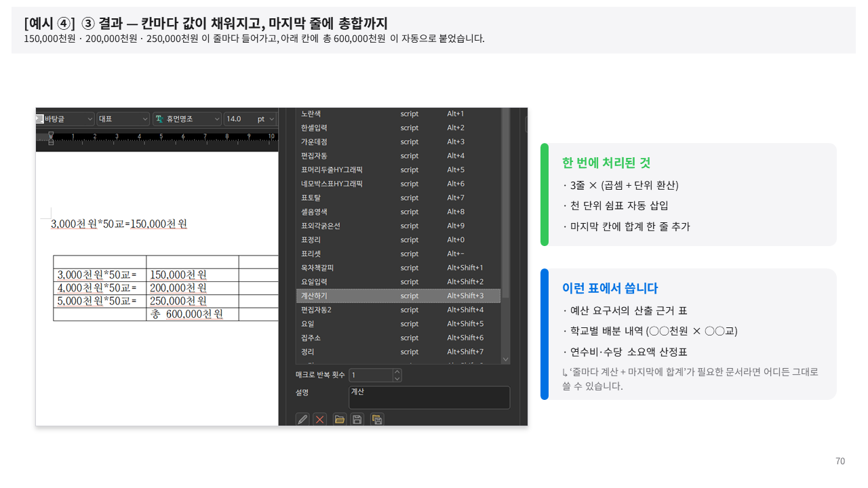
Task: Open the 14.0 pt font size dropdown
Action: (250, 119)
